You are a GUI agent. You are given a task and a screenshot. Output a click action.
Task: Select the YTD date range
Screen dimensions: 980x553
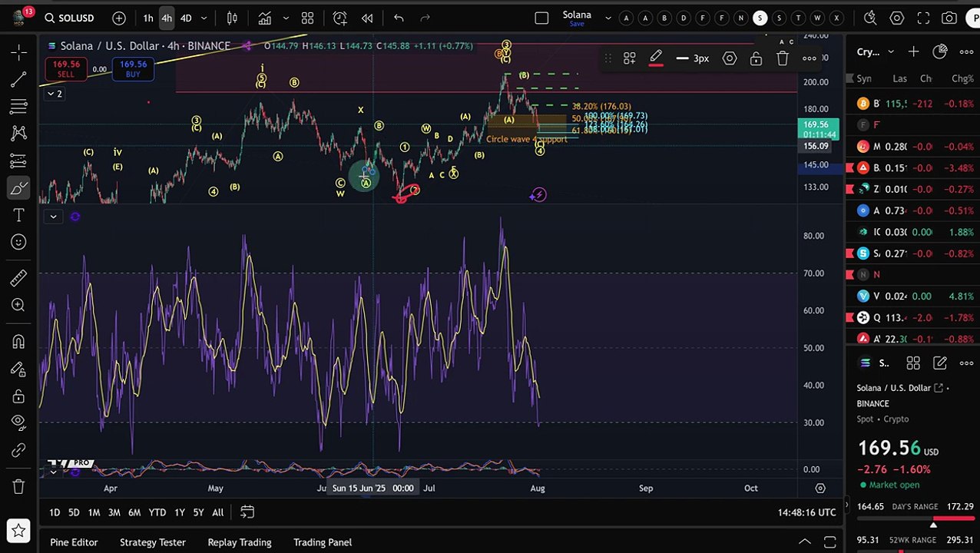point(157,512)
